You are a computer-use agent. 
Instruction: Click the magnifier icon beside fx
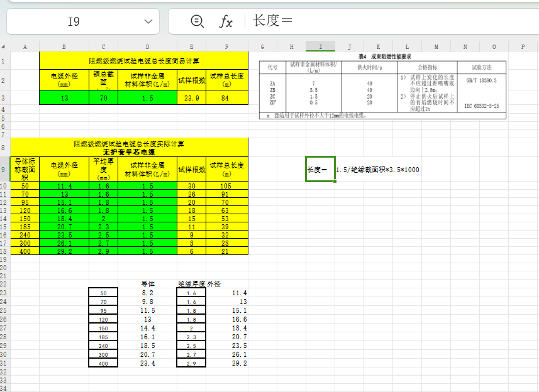197,22
